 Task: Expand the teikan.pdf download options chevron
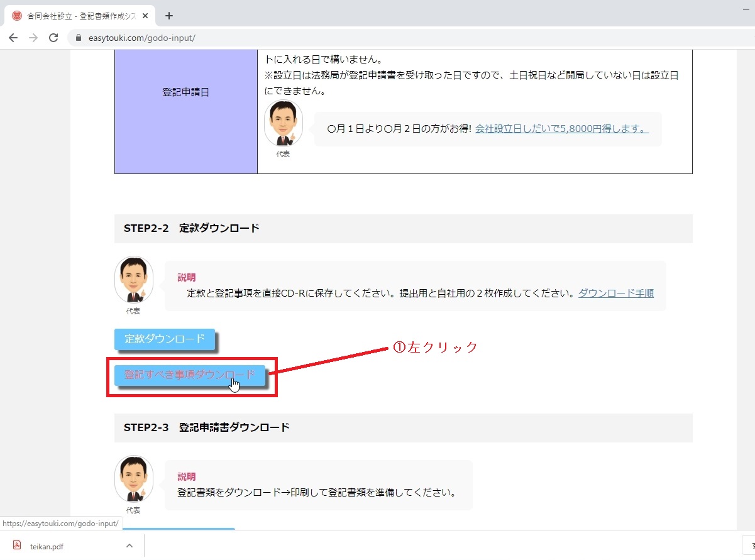130,546
